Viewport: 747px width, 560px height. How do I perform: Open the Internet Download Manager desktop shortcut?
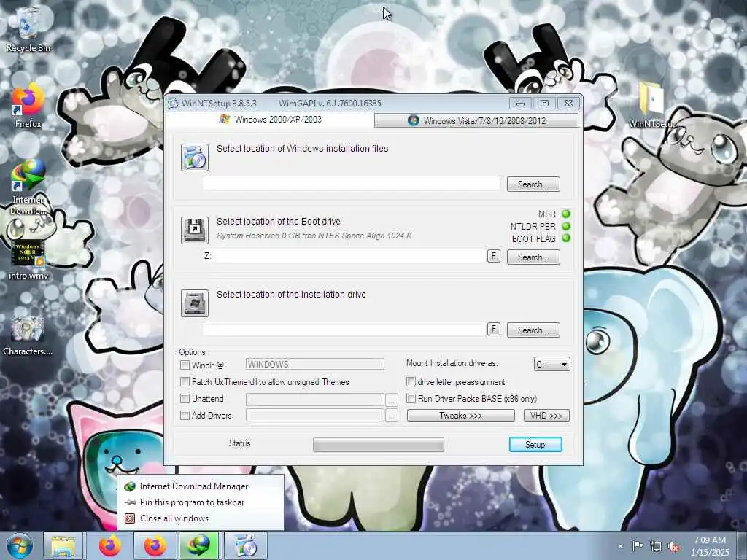[28, 187]
